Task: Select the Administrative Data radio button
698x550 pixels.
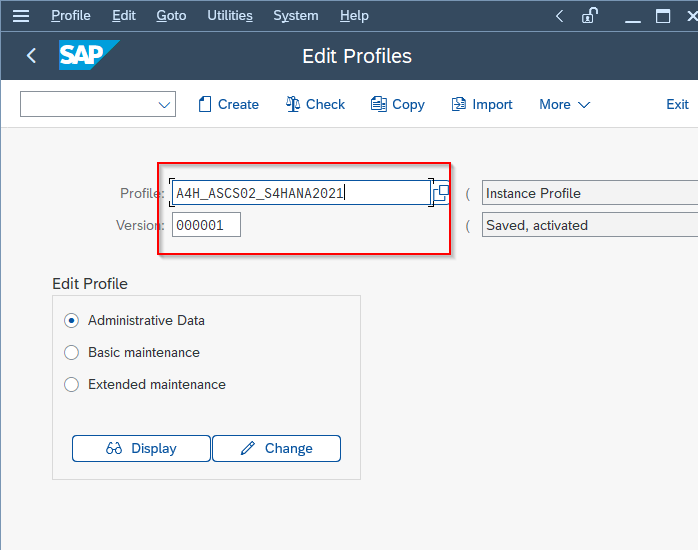Action: 71,320
